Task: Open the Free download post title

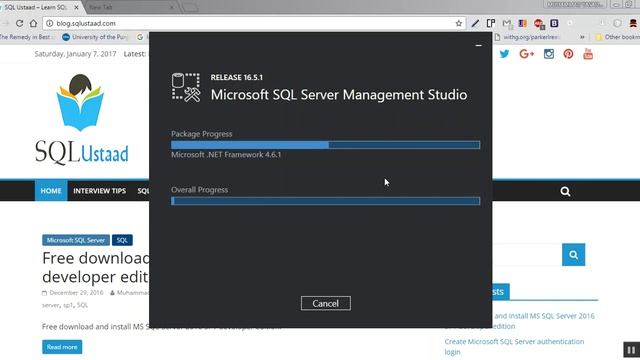Action: tap(96, 267)
